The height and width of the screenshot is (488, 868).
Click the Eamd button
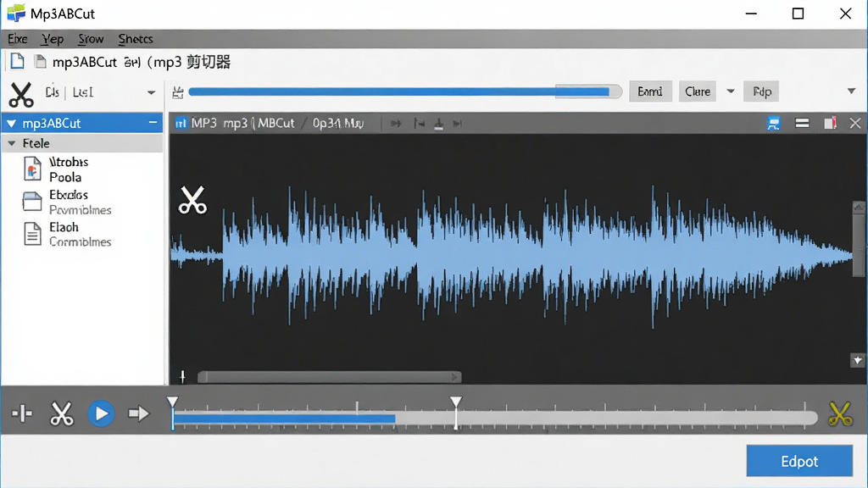coord(650,91)
